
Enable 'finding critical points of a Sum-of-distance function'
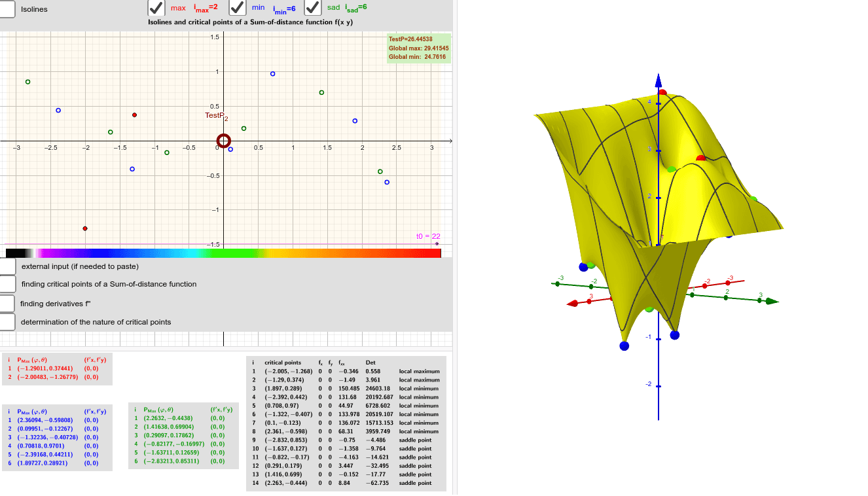tap(7, 284)
